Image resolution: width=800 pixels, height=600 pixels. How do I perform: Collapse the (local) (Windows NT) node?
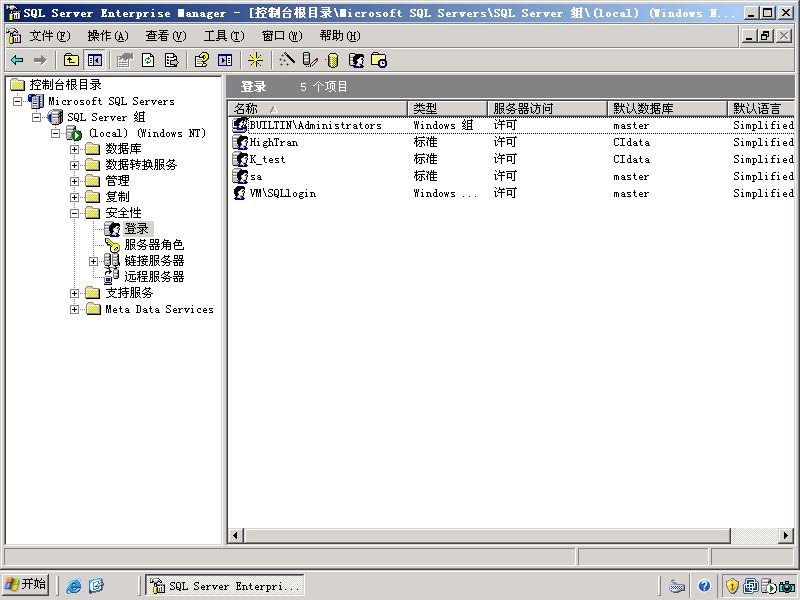(55, 133)
